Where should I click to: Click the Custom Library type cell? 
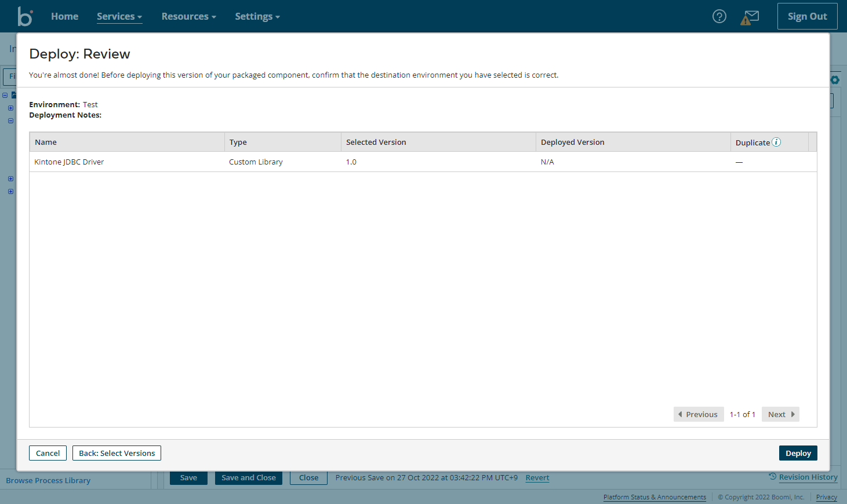[x=256, y=162]
